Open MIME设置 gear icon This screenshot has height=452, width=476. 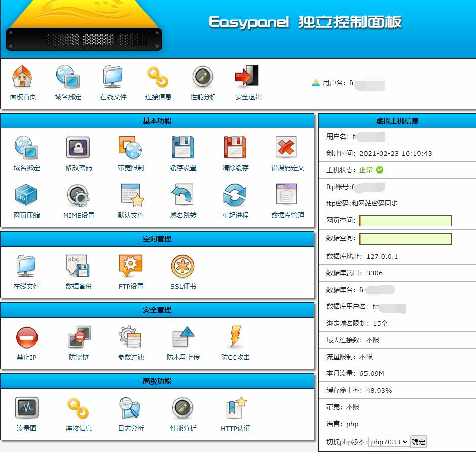pos(78,195)
